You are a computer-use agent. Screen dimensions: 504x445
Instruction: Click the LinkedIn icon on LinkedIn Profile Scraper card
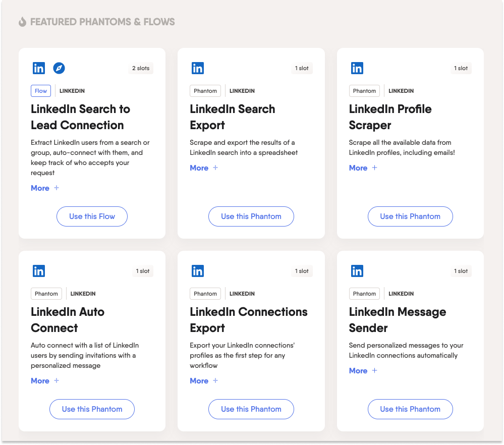pos(357,68)
